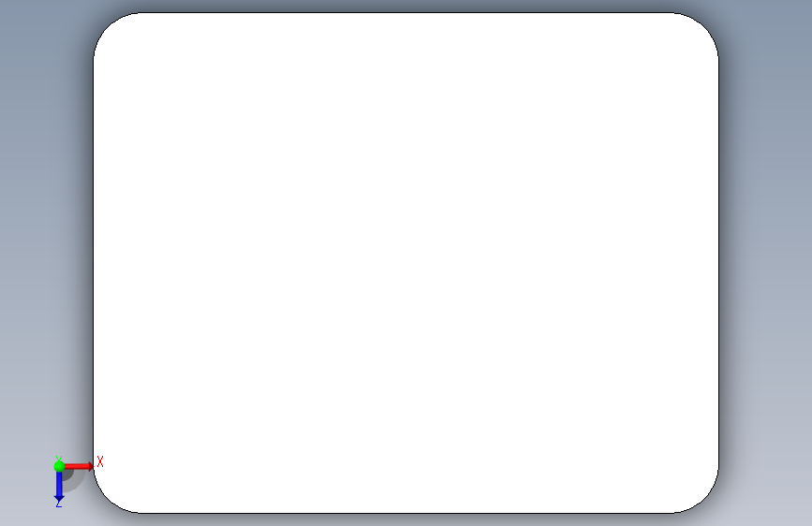The image size is (812, 526).
Task: Click empty background right of the plate
Action: point(766,263)
